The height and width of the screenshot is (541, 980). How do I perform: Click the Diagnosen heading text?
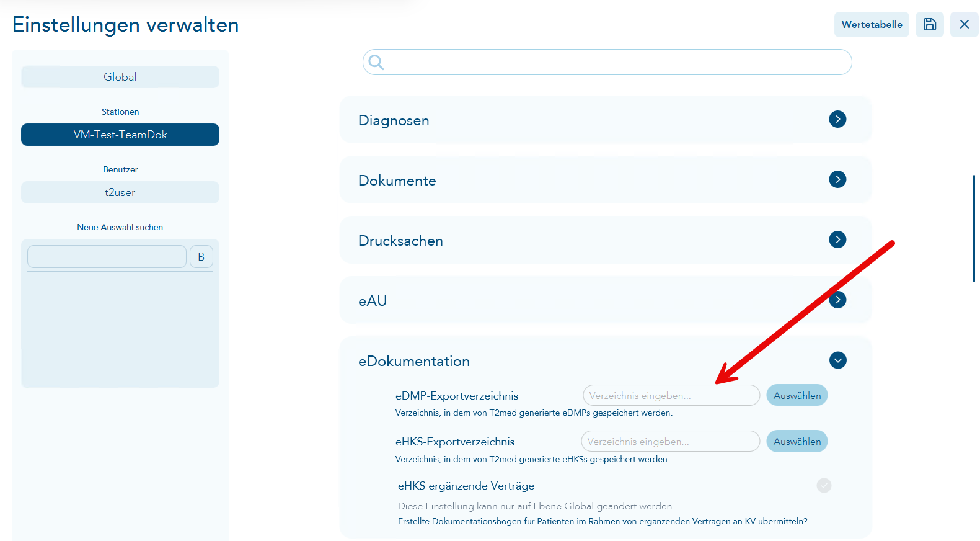pyautogui.click(x=394, y=120)
